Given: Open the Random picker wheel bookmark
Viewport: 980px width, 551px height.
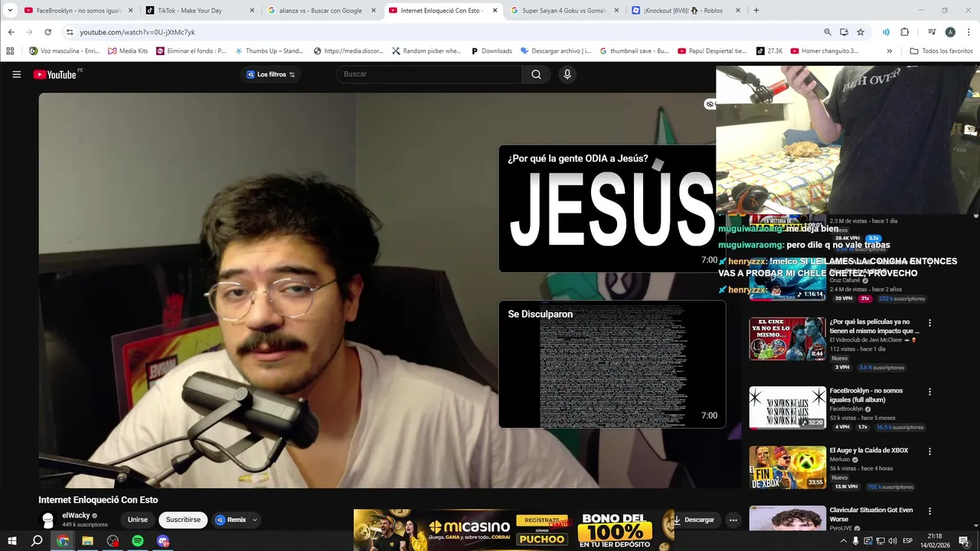Looking at the screenshot, I should point(426,51).
